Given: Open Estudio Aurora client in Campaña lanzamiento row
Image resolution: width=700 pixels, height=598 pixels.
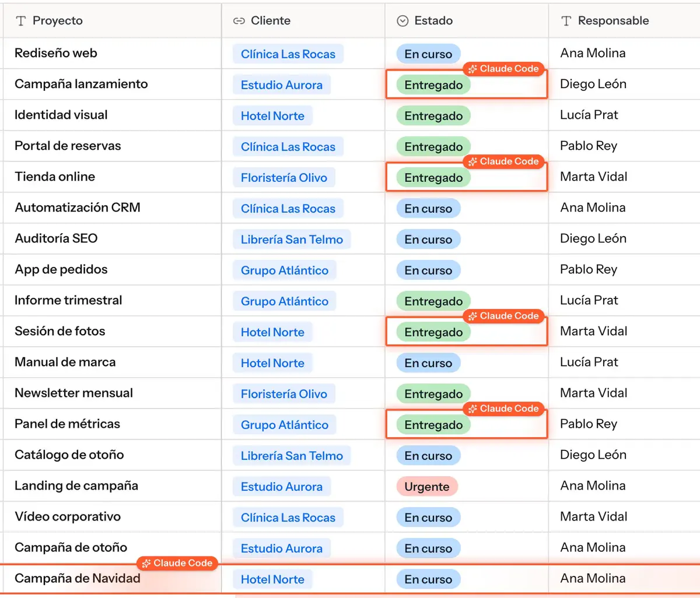Looking at the screenshot, I should pos(282,85).
